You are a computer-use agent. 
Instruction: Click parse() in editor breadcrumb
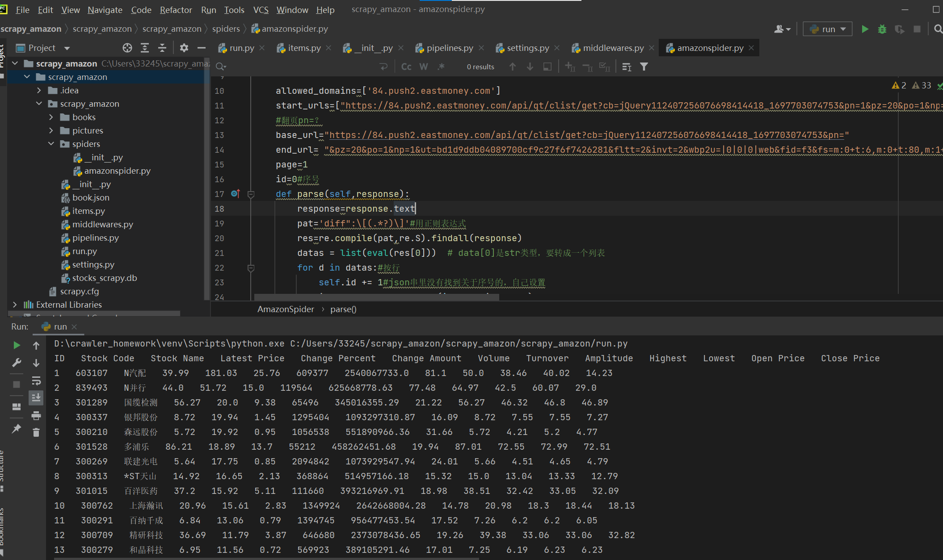(343, 309)
